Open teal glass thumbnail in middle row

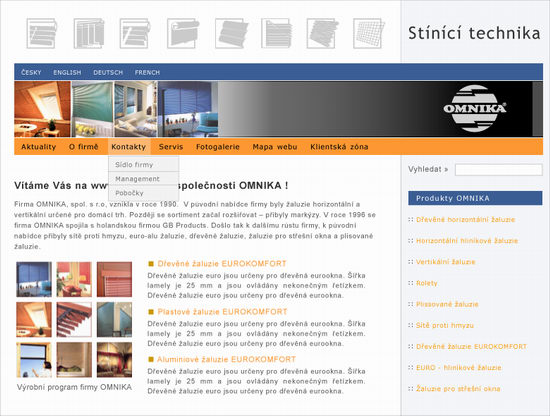tap(114, 320)
